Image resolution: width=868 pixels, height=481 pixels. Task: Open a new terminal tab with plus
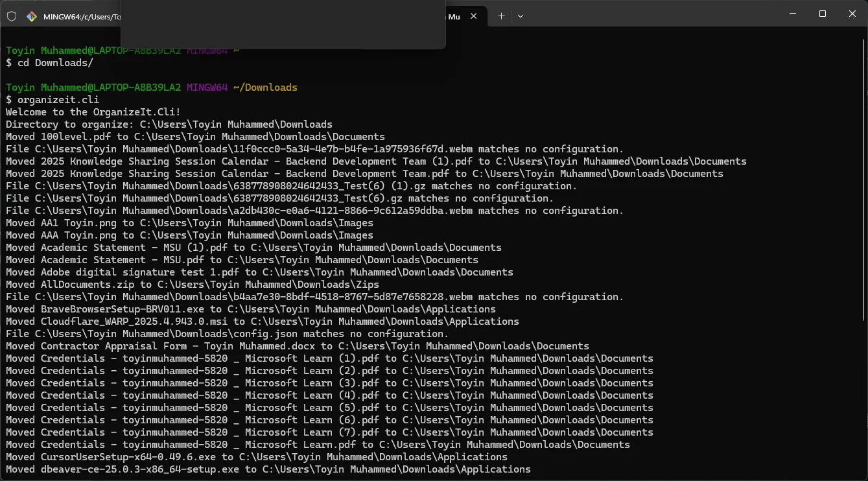click(x=501, y=16)
